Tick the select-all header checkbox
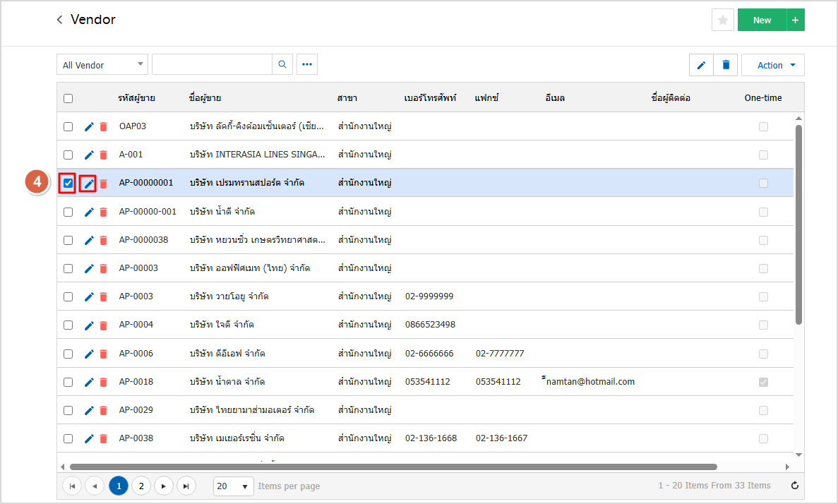Image resolution: width=838 pixels, height=504 pixels. click(x=68, y=98)
